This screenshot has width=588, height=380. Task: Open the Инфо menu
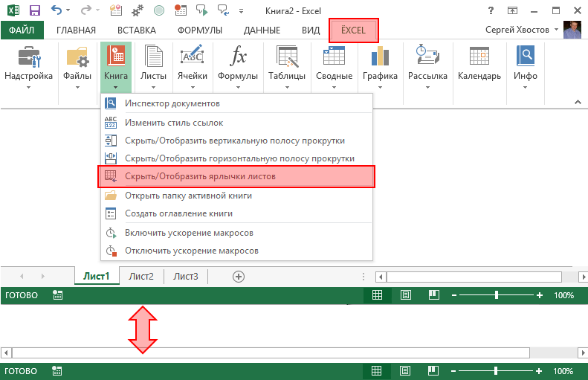click(x=526, y=68)
